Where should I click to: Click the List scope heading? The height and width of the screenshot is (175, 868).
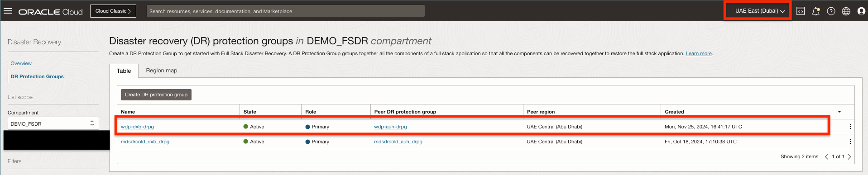point(20,97)
